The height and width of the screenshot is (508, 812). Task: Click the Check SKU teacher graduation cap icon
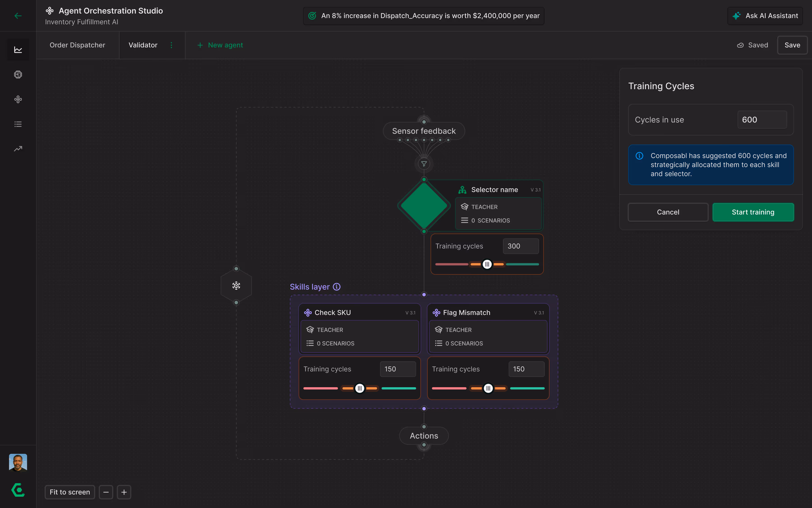[310, 330]
